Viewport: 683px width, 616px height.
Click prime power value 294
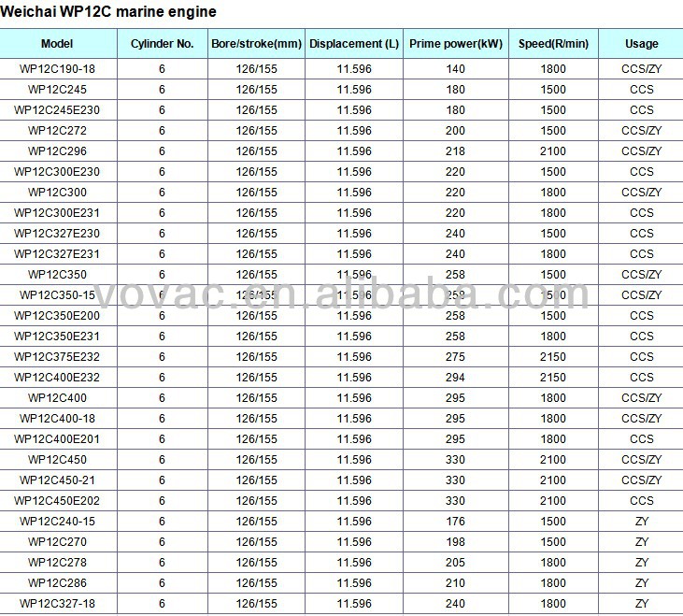tap(455, 377)
